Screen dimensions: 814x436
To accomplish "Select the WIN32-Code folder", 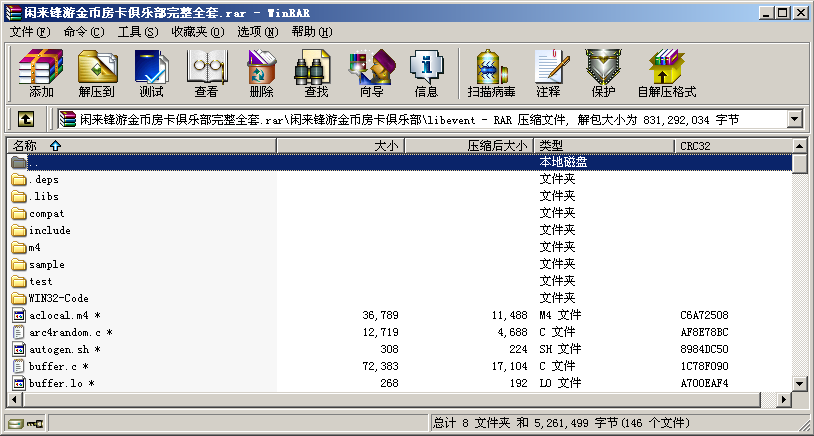I will [x=59, y=298].
